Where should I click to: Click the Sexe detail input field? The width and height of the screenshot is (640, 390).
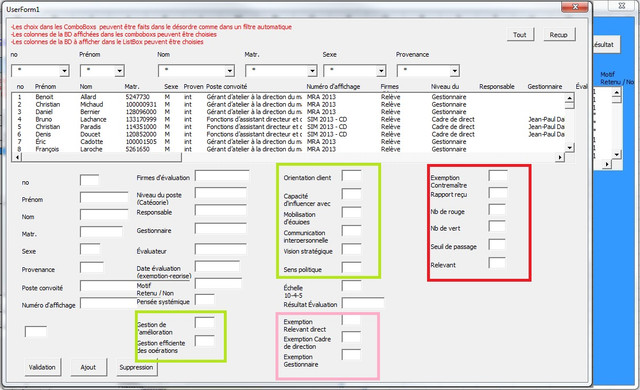tap(90, 249)
